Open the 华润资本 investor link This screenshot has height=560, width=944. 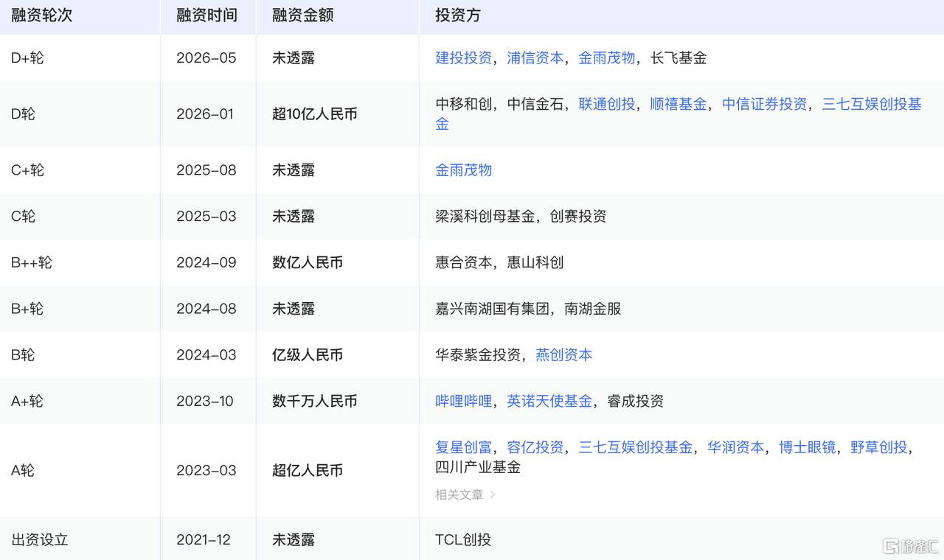[x=736, y=447]
